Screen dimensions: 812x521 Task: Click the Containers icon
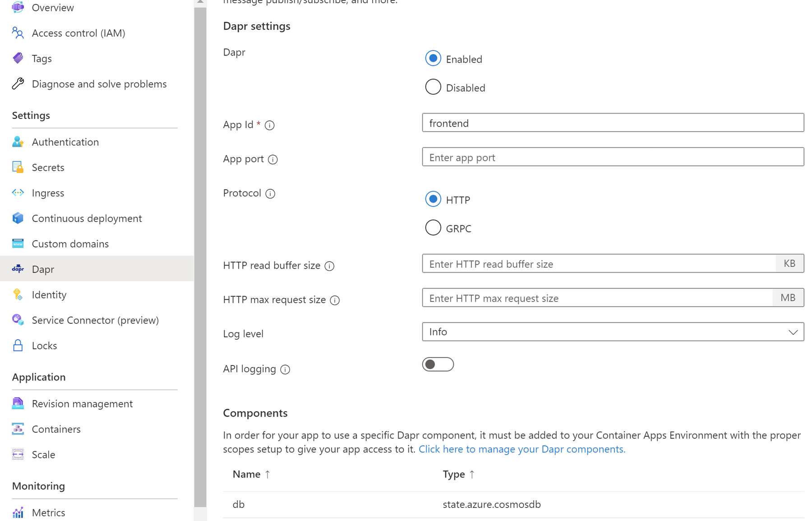click(18, 429)
